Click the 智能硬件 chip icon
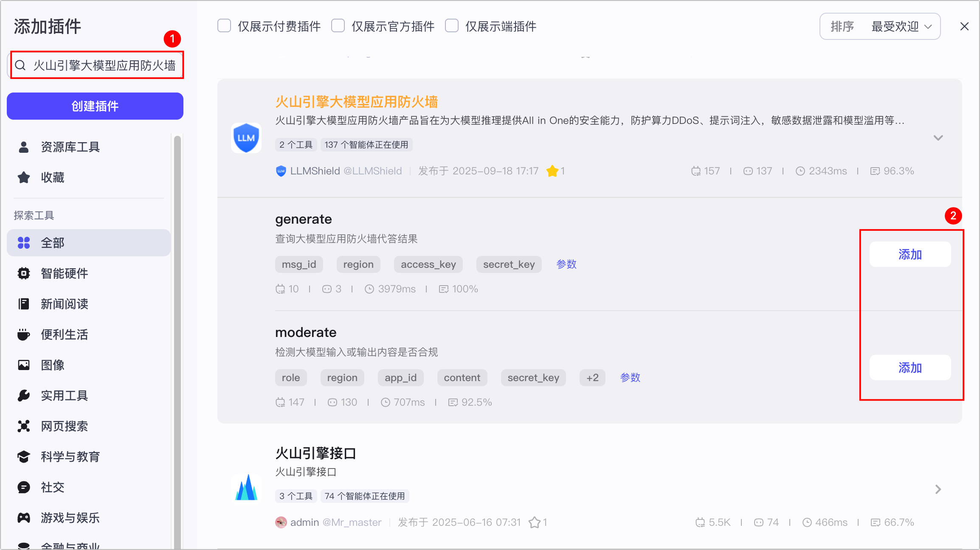 [24, 273]
